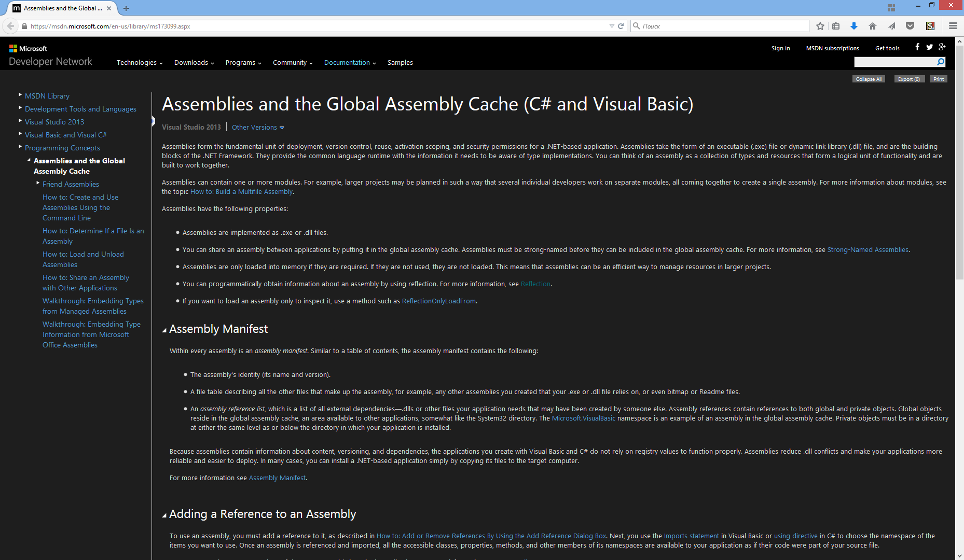Collapse the Adding a Reference section
The width and height of the screenshot is (964, 560).
click(x=164, y=514)
